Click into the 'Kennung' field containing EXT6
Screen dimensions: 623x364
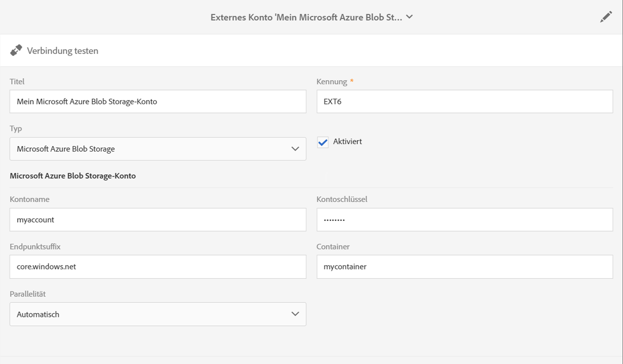(464, 101)
